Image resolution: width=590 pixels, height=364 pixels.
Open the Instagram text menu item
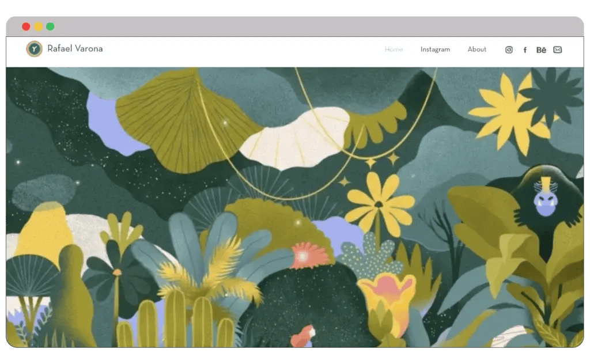click(x=435, y=50)
